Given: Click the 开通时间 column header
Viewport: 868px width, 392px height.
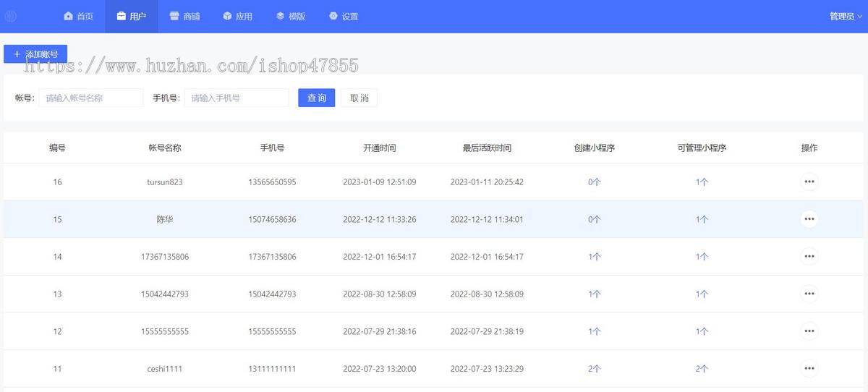Looking at the screenshot, I should pyautogui.click(x=380, y=148).
